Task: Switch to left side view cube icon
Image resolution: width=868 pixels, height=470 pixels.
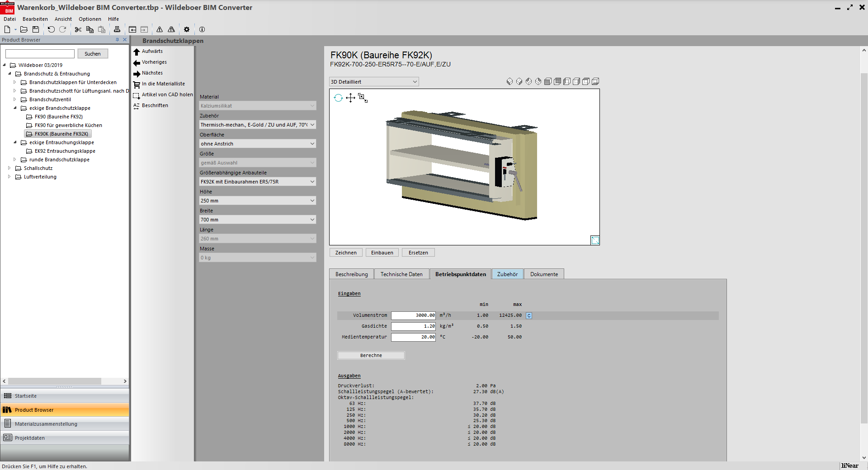Action: (567, 81)
